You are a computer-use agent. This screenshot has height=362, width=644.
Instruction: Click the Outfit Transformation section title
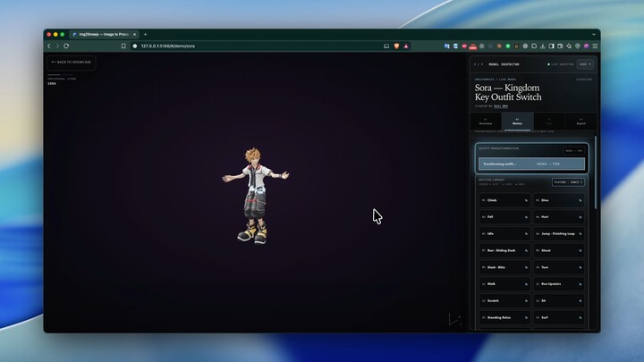(498, 148)
